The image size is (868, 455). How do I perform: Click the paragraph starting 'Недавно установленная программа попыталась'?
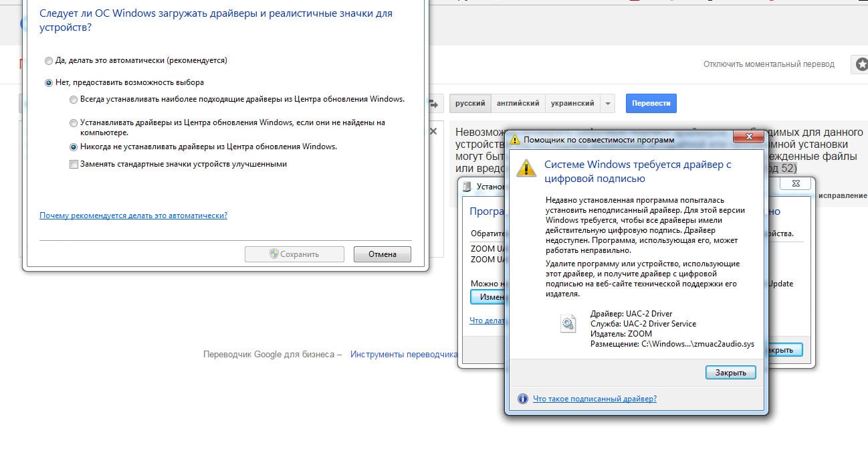point(645,225)
